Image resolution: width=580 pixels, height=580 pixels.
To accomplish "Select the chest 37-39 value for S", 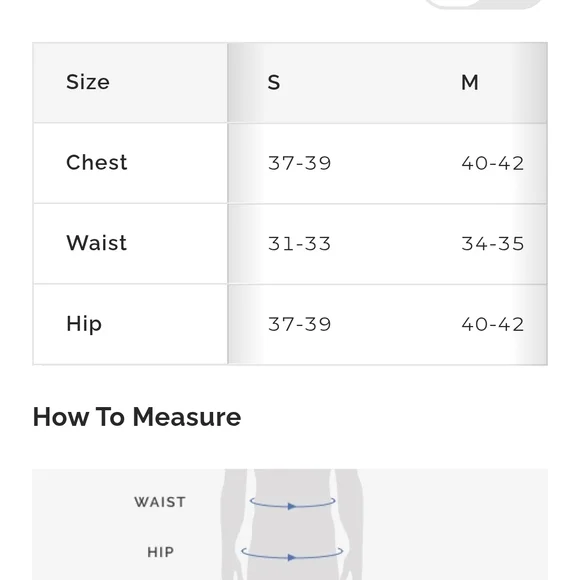I will pos(299,163).
